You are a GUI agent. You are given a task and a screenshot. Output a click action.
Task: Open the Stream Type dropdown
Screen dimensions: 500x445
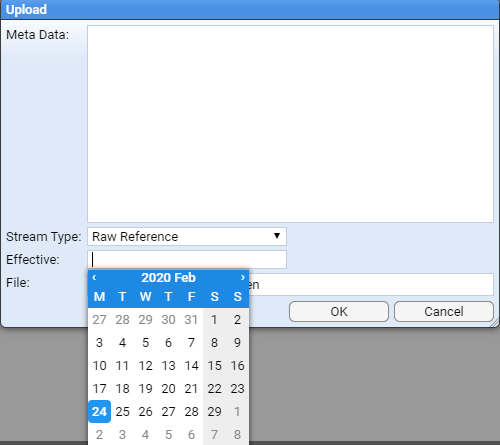click(187, 237)
